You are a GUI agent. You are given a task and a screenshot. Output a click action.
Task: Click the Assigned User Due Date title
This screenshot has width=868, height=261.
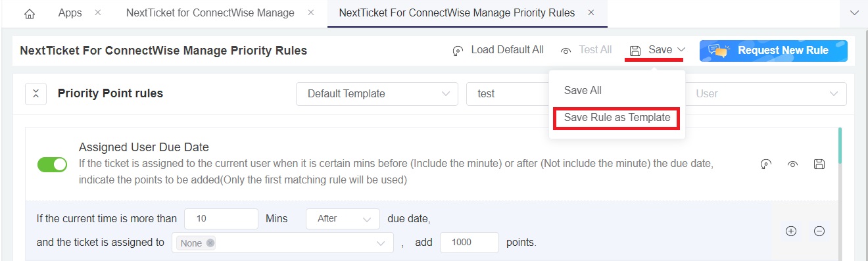144,147
